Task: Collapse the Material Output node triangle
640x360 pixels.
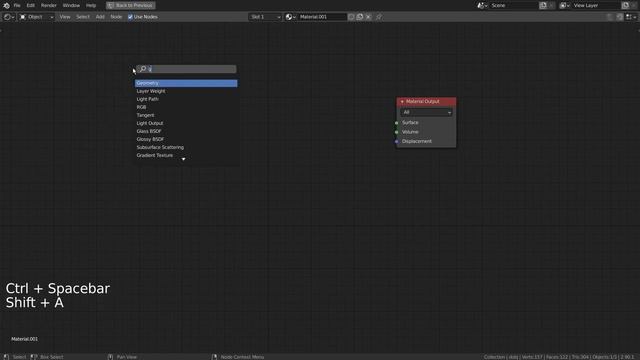Action: click(x=402, y=101)
